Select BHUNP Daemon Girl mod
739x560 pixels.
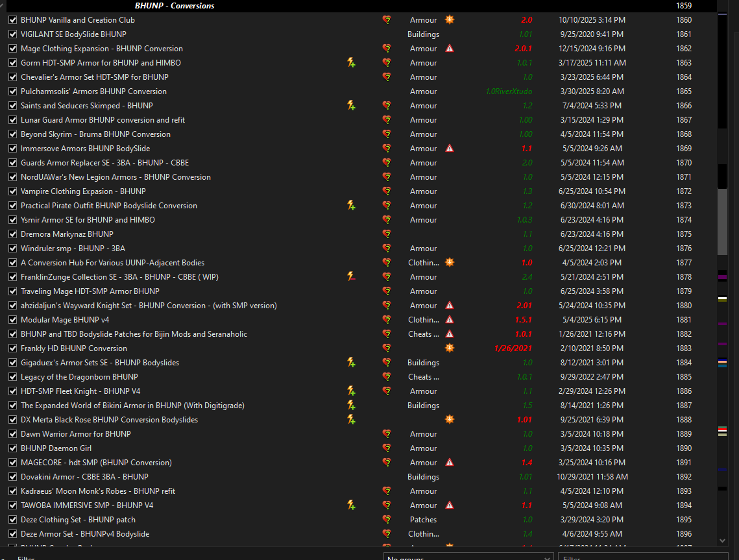coord(56,448)
